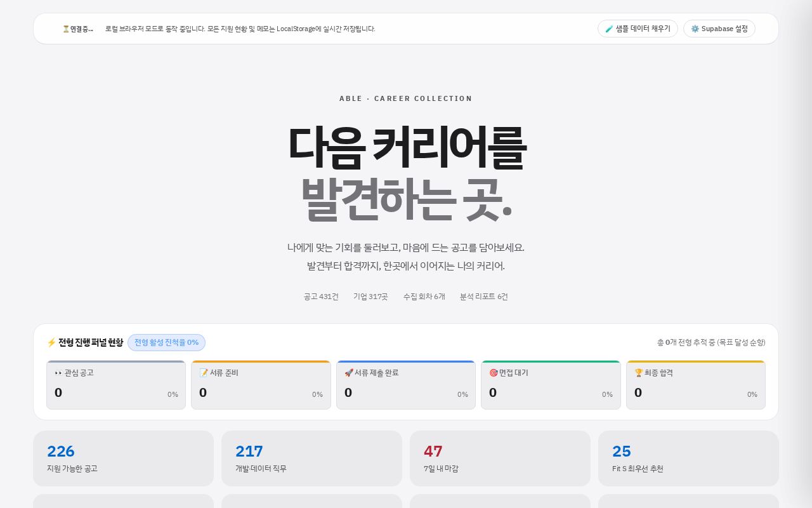Click the 샘플 데이터 채우기 button
This screenshot has width=812, height=508.
(638, 29)
